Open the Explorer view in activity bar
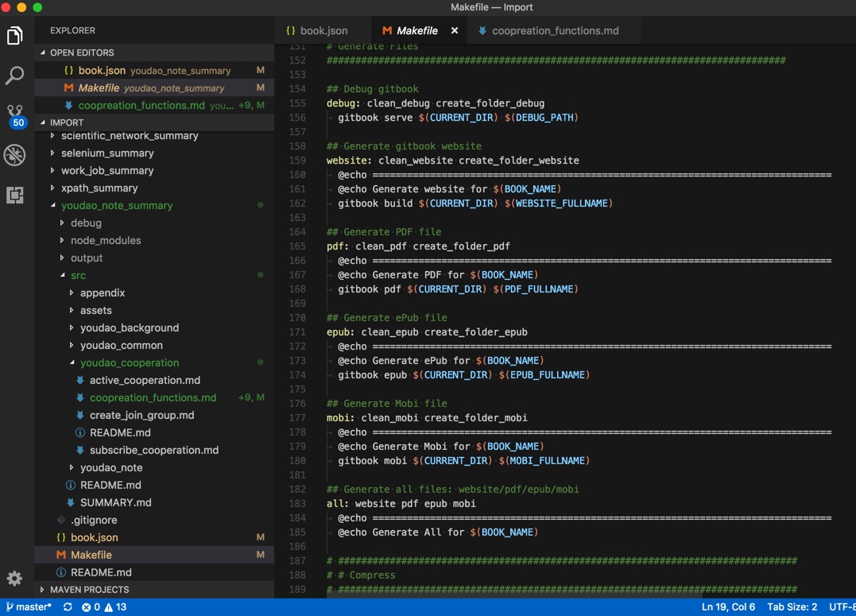 (15, 36)
